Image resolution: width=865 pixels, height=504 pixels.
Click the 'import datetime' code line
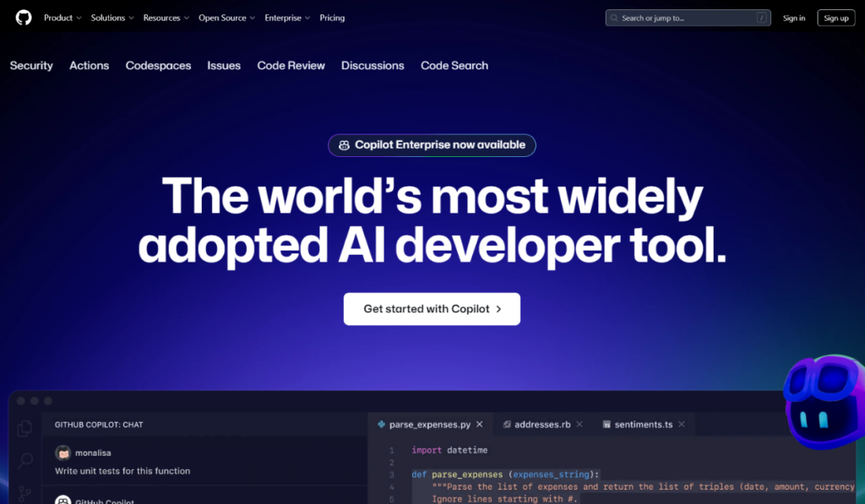pyautogui.click(x=449, y=450)
